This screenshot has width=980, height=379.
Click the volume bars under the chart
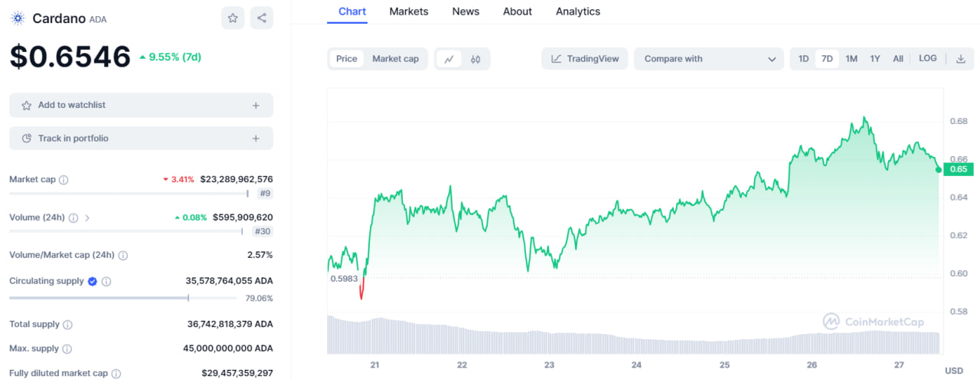[633, 335]
